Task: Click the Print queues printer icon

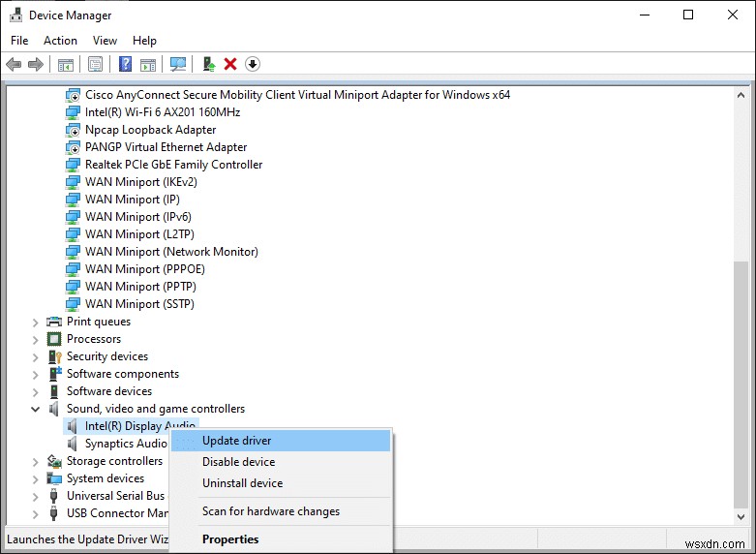Action: (x=54, y=322)
